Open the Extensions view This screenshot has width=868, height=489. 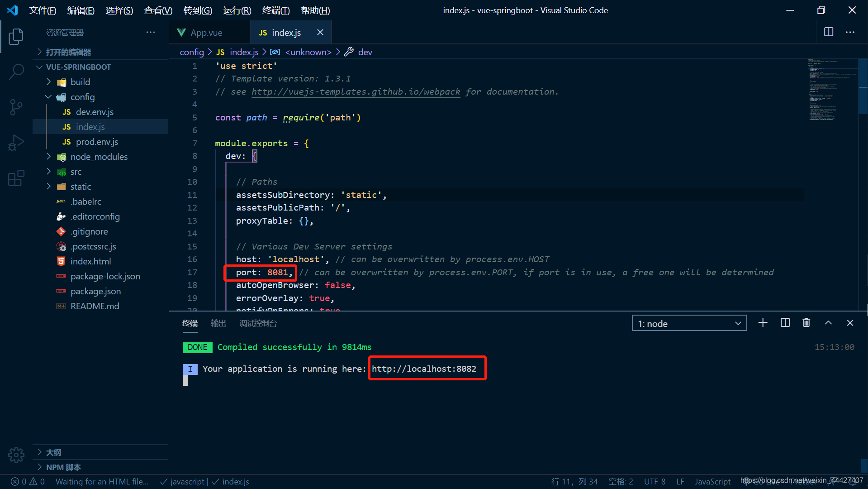point(16,178)
